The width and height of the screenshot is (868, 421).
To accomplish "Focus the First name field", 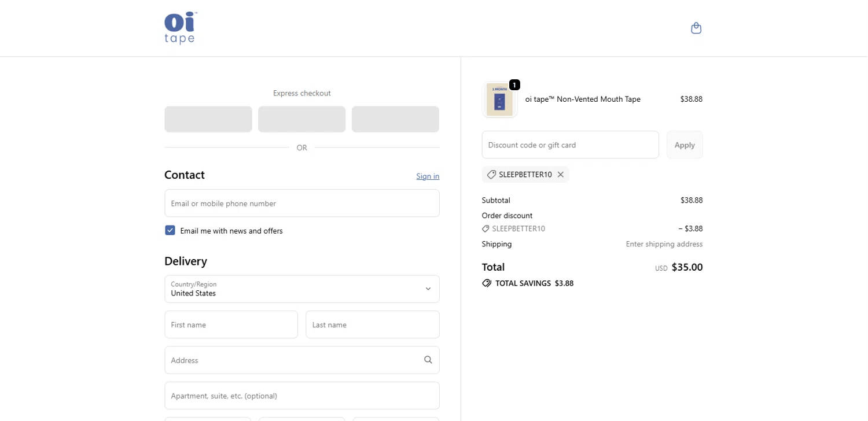I will pos(231,324).
